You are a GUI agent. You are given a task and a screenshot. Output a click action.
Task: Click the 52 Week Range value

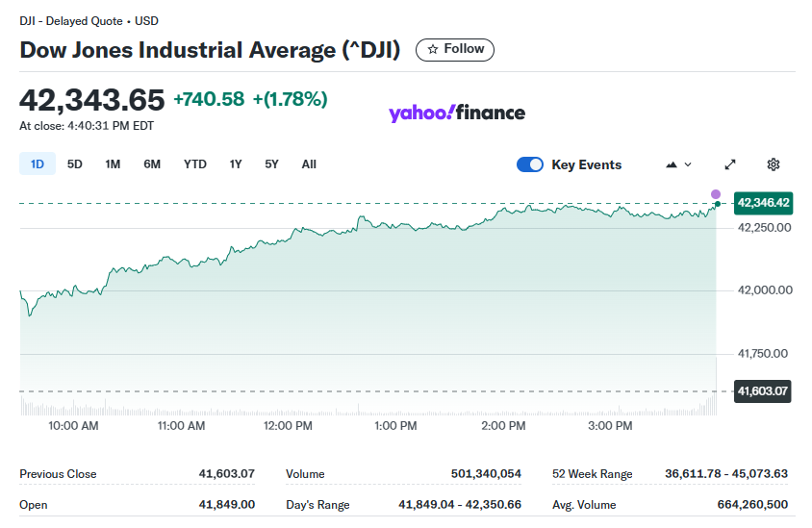pos(726,474)
